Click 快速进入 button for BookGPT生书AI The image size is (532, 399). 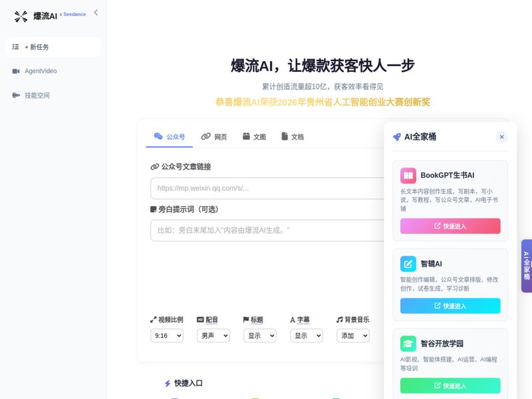450,226
